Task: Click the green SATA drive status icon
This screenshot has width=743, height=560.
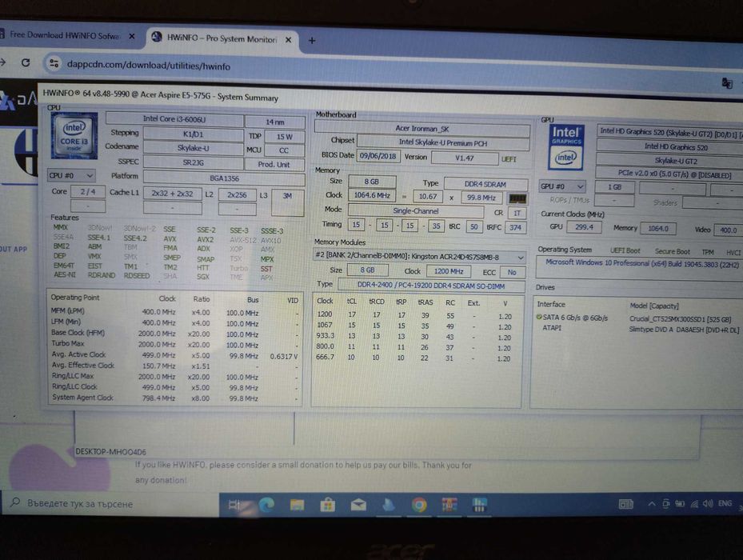Action: click(539, 317)
